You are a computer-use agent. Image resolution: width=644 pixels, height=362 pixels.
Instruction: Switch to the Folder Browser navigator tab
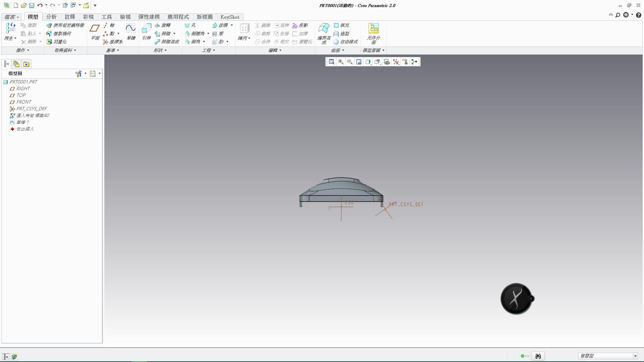click(x=16, y=64)
